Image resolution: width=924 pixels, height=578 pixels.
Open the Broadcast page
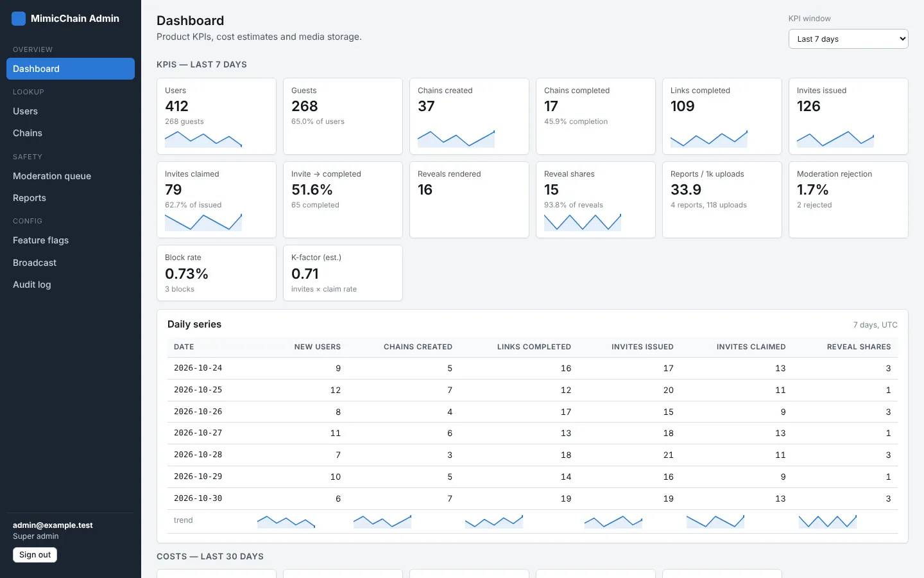[71, 263]
